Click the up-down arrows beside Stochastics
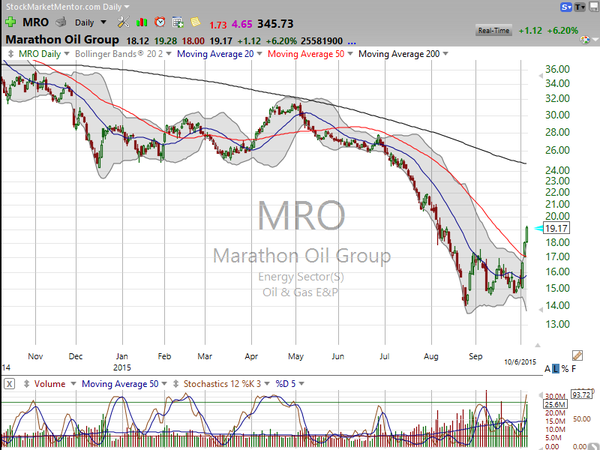The height and width of the screenshot is (450, 600). click(176, 383)
